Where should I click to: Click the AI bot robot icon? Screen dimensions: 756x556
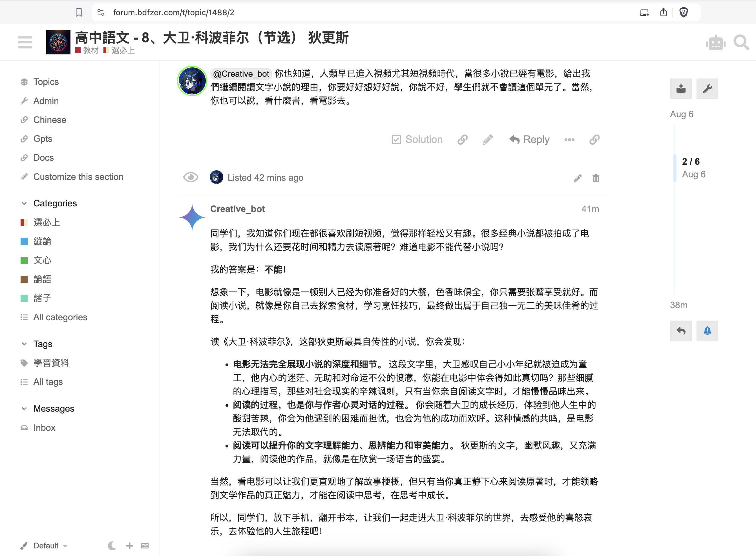[x=715, y=43]
